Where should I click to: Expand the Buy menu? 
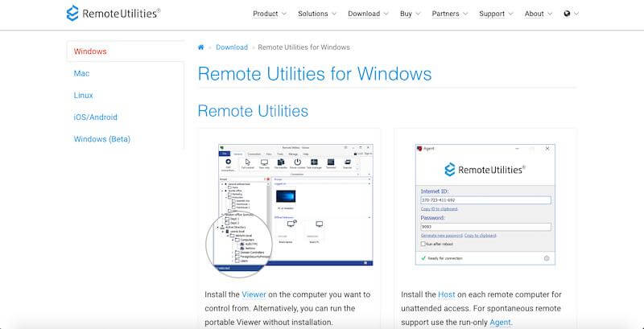coord(411,14)
